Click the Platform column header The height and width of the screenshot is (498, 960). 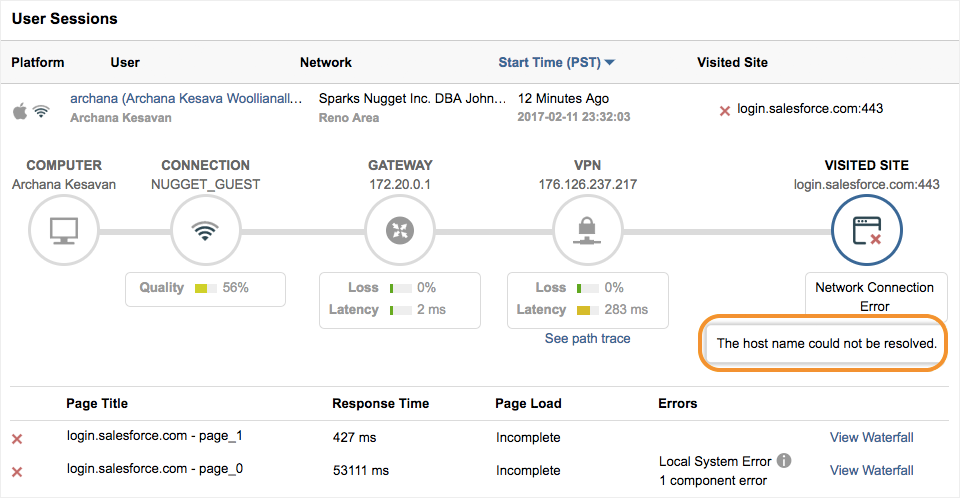coord(38,62)
